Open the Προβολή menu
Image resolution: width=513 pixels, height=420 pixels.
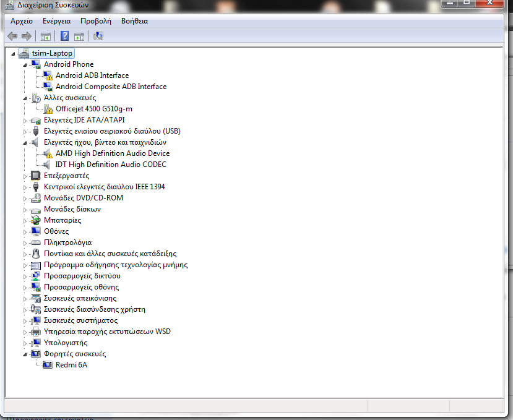(95, 21)
